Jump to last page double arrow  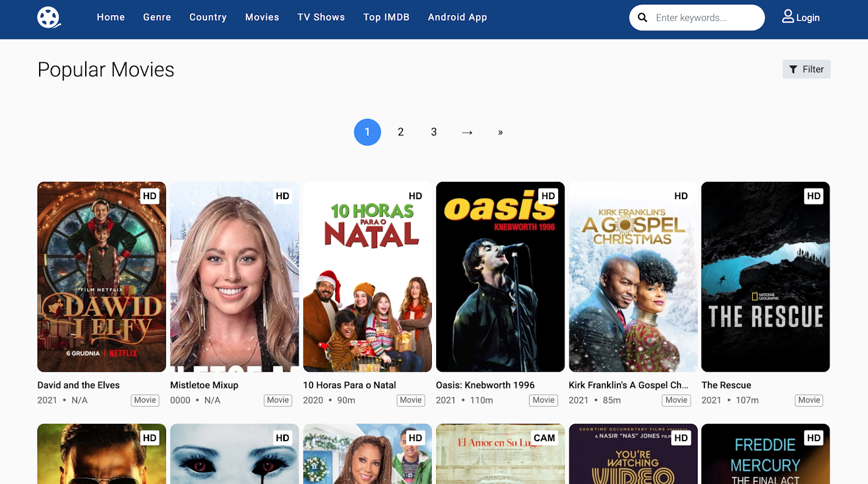(x=500, y=132)
